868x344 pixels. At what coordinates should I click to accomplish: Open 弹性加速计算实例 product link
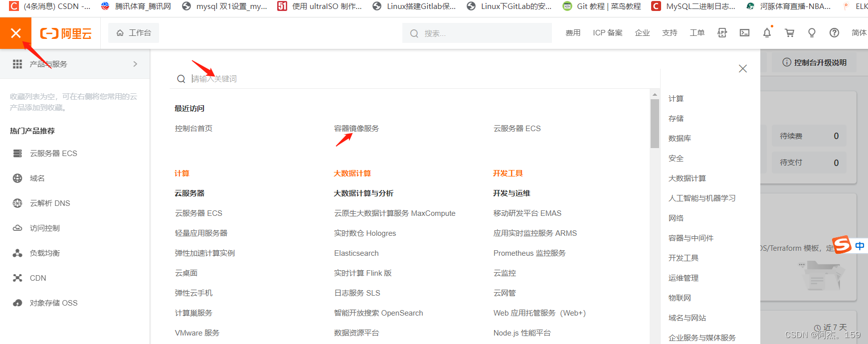(x=205, y=253)
